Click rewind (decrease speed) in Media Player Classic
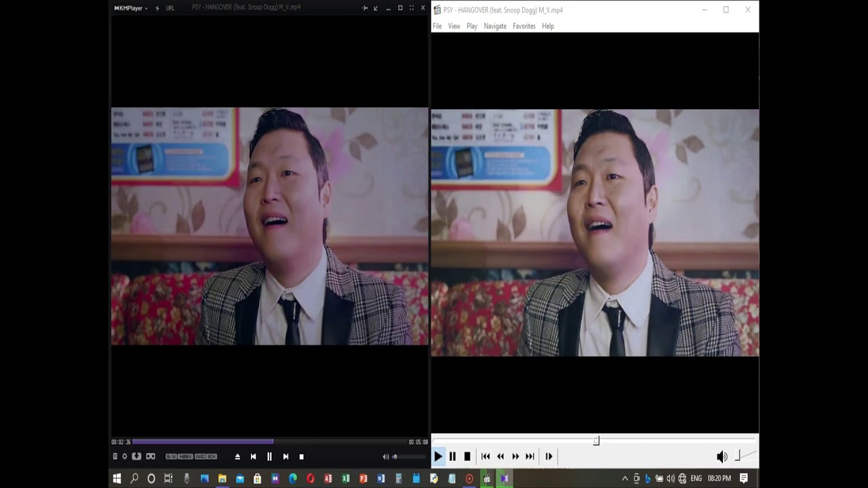Image resolution: width=868 pixels, height=488 pixels. coord(500,457)
